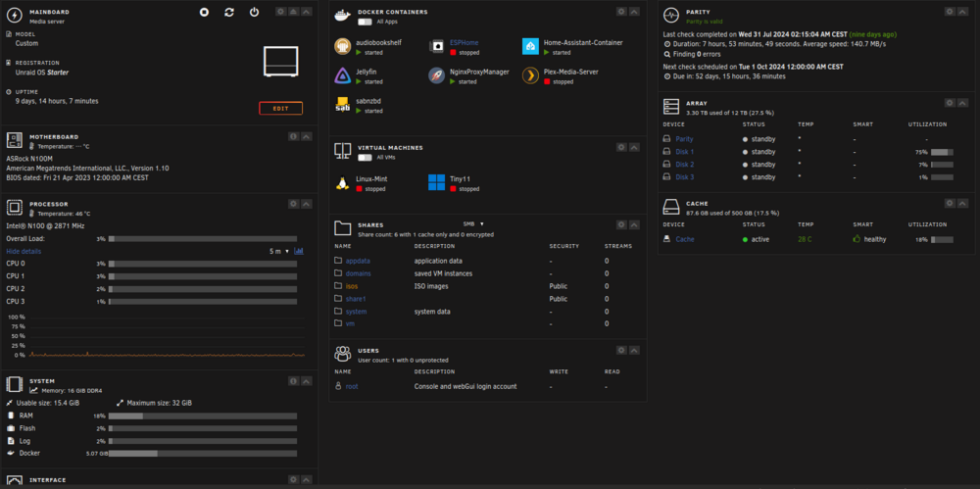Screen dimensions: 980x489
Task: Click the Mainboard eject-style icon
Action: coord(294,12)
